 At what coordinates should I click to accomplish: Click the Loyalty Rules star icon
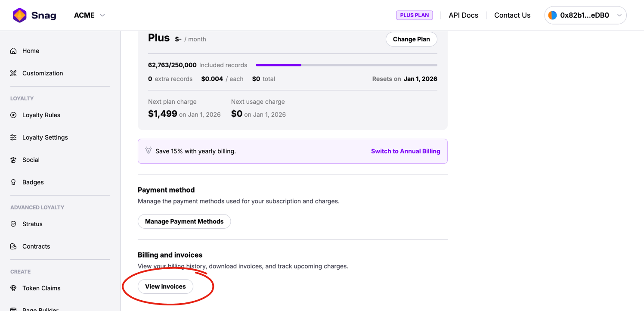coord(13,115)
